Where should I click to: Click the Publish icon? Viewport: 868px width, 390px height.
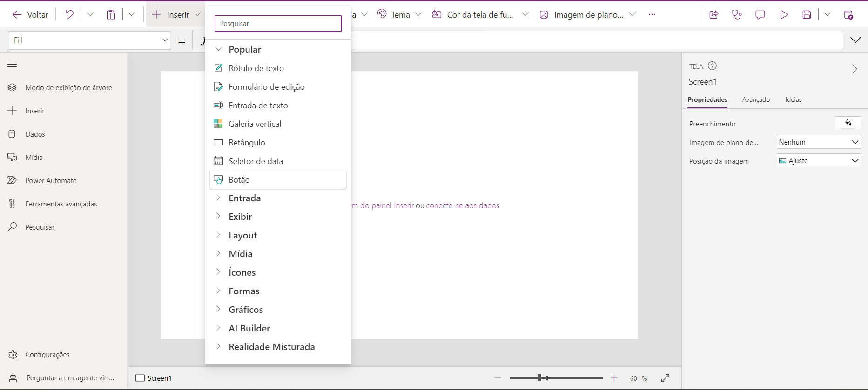pos(848,15)
